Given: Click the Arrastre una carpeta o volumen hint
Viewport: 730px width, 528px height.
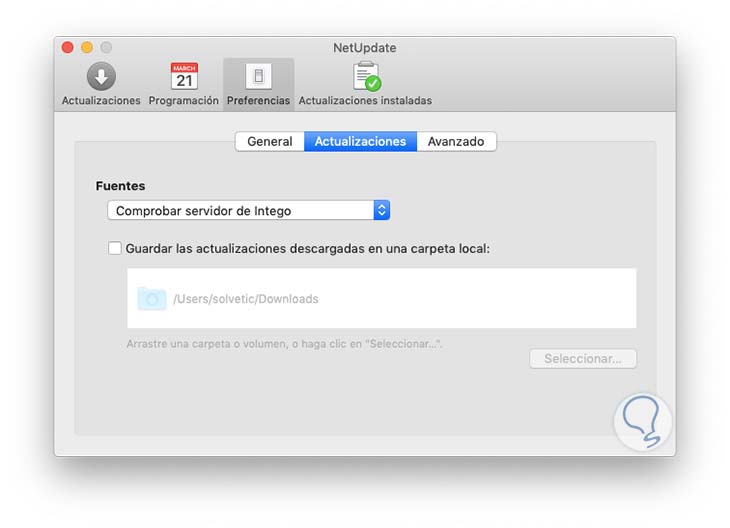Looking at the screenshot, I should point(284,344).
